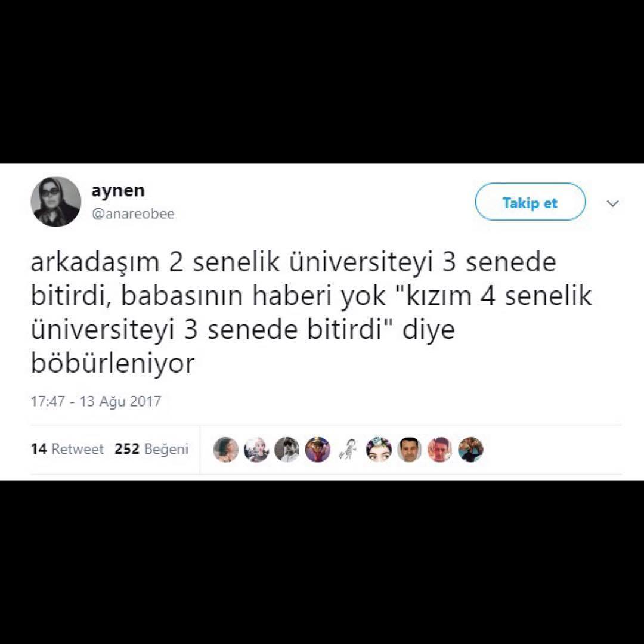Open liker avatar with reddish-tinted man's face
The image size is (644, 644).
click(x=440, y=450)
